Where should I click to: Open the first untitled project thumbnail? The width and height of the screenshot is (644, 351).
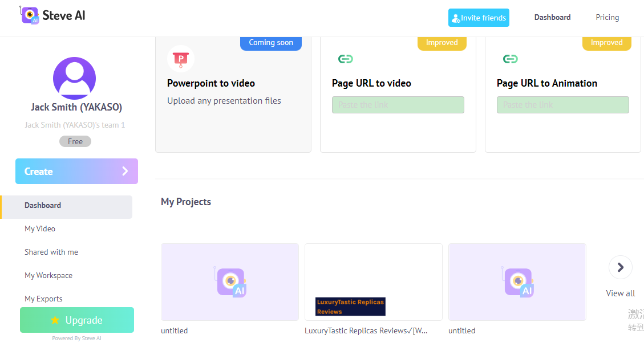[229, 281]
